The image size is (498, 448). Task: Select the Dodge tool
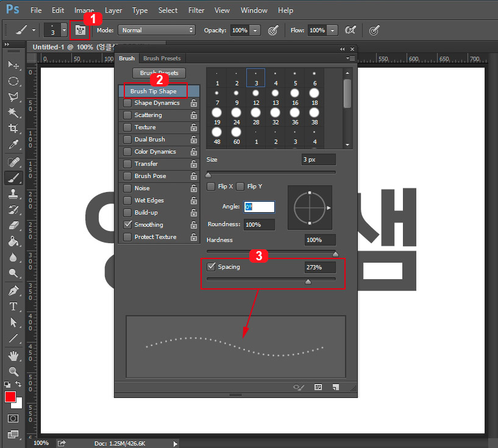[13, 273]
